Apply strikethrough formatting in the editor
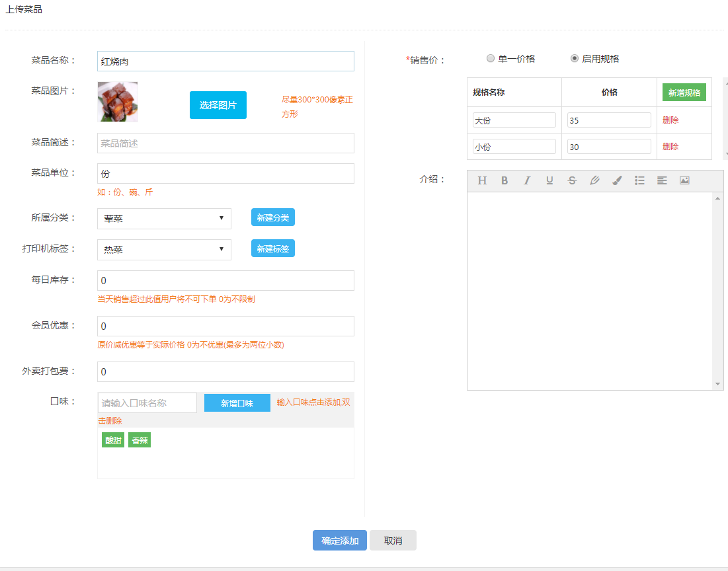This screenshot has width=728, height=571. [x=572, y=180]
